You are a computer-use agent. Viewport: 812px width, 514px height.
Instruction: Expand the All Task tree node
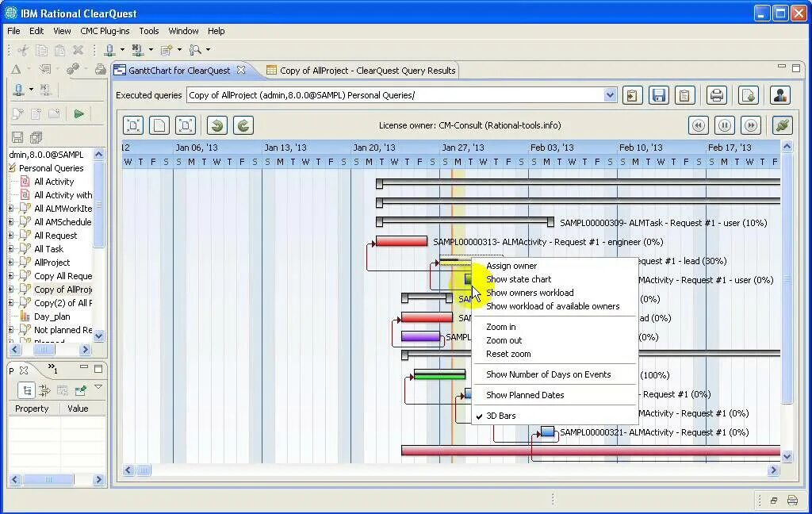[11, 249]
